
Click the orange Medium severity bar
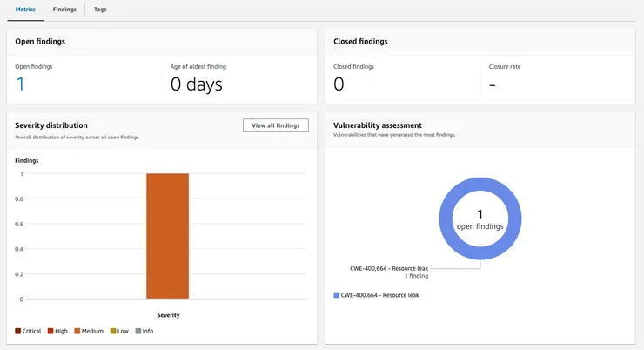[167, 235]
